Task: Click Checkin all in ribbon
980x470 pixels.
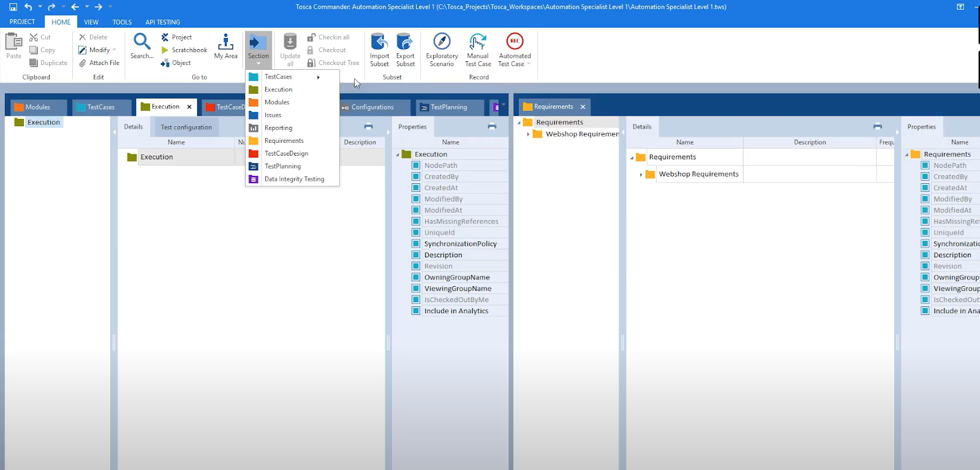Action: click(x=328, y=37)
